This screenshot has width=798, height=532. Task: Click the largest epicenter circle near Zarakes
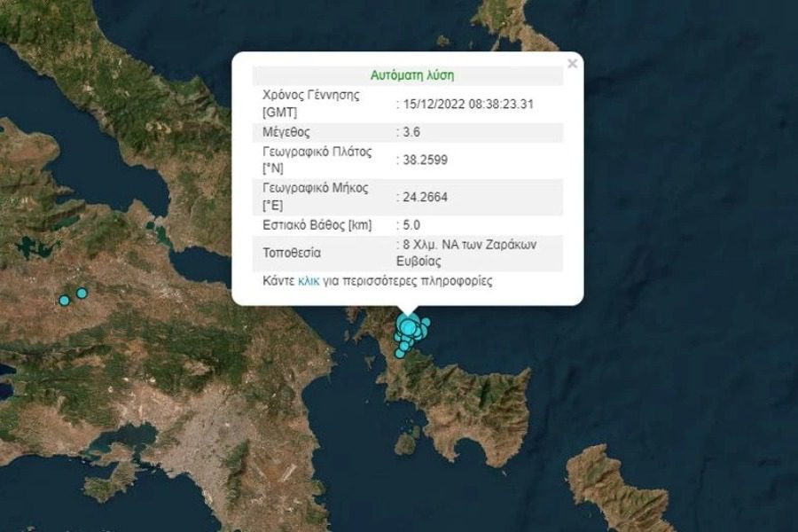(408, 327)
